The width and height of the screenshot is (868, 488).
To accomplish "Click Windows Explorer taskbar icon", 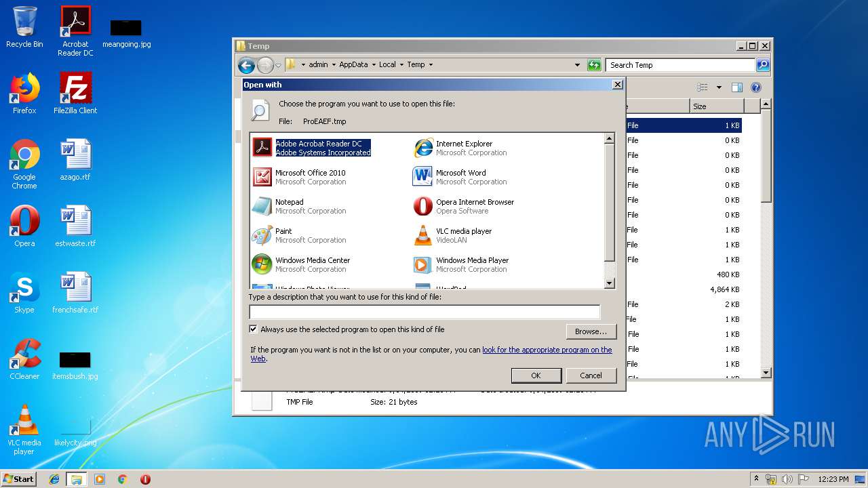I will click(77, 479).
